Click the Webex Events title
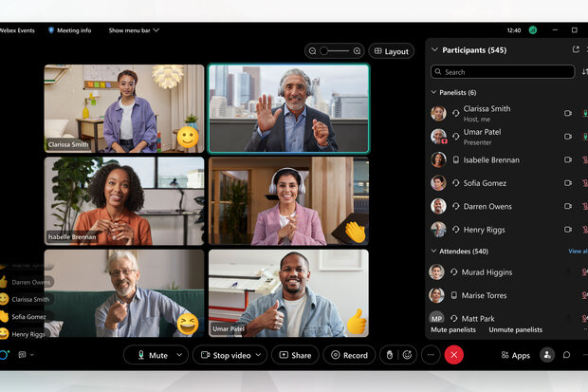 click(x=17, y=30)
